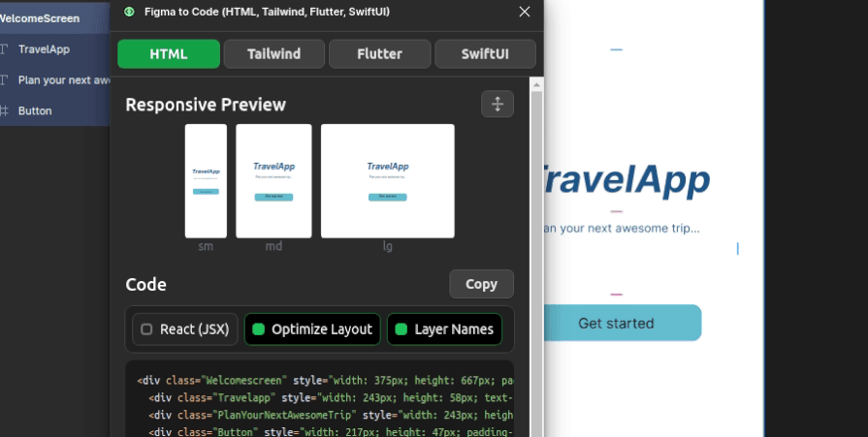Click the plugin panel vertical scrollbar

[536, 242]
